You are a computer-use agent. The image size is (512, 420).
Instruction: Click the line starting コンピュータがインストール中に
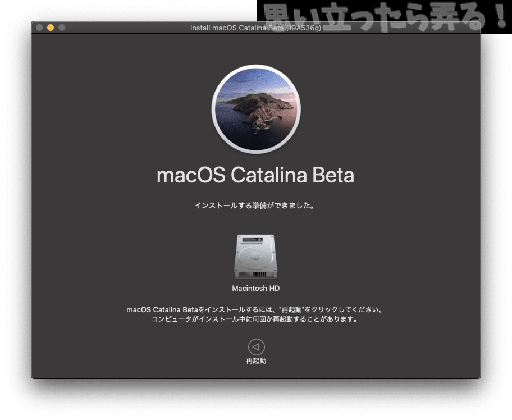pos(254,319)
